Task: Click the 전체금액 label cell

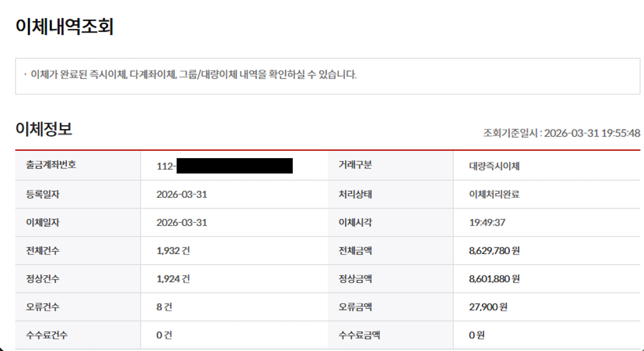Action: (390, 251)
